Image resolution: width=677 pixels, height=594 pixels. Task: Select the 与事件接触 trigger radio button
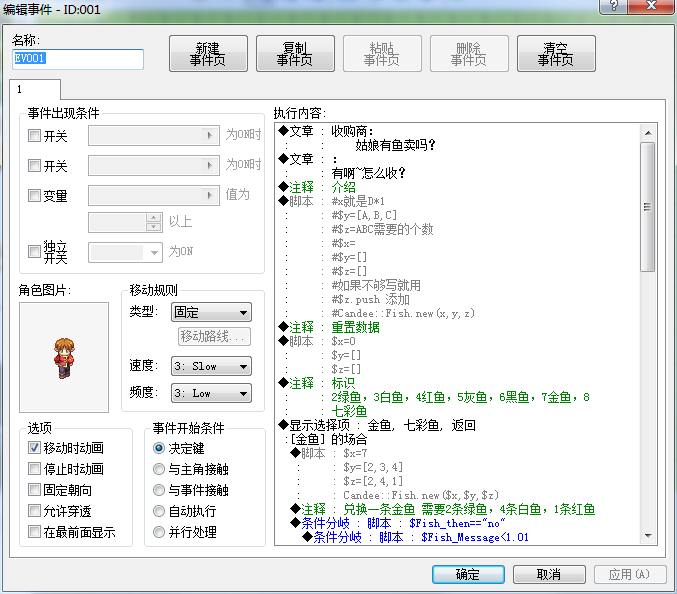coord(159,490)
